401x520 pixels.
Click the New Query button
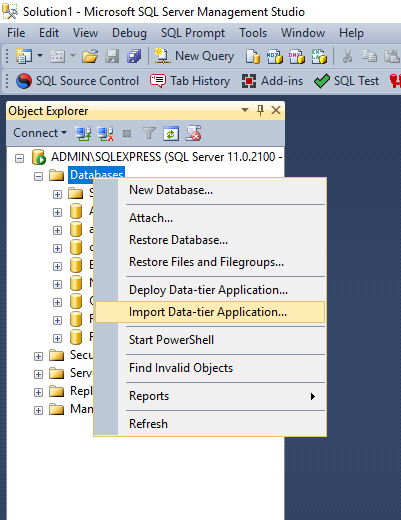pos(194,56)
